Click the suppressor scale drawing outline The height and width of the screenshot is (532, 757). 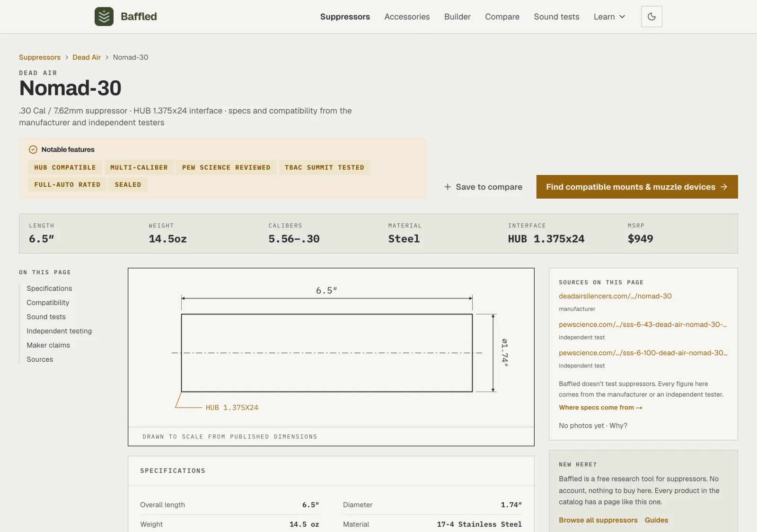[327, 353]
